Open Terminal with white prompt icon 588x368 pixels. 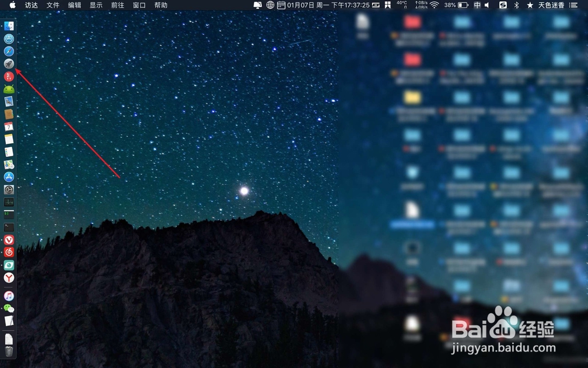click(9, 227)
